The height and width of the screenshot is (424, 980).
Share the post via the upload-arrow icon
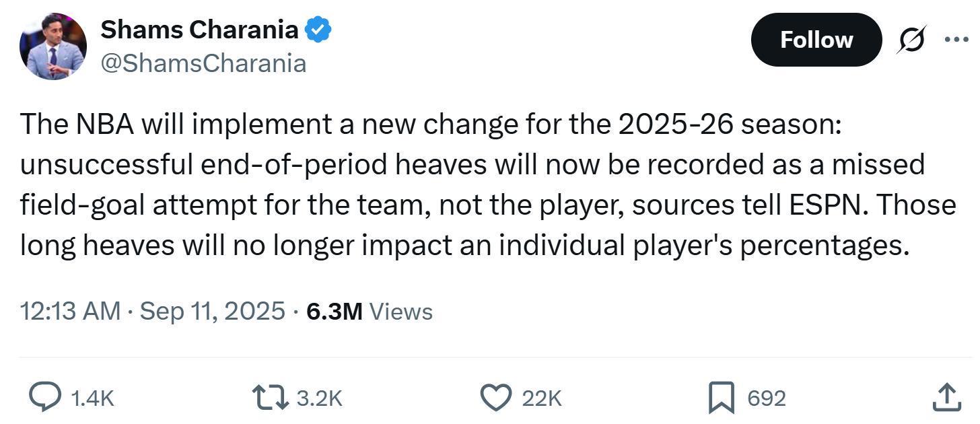[946, 398]
